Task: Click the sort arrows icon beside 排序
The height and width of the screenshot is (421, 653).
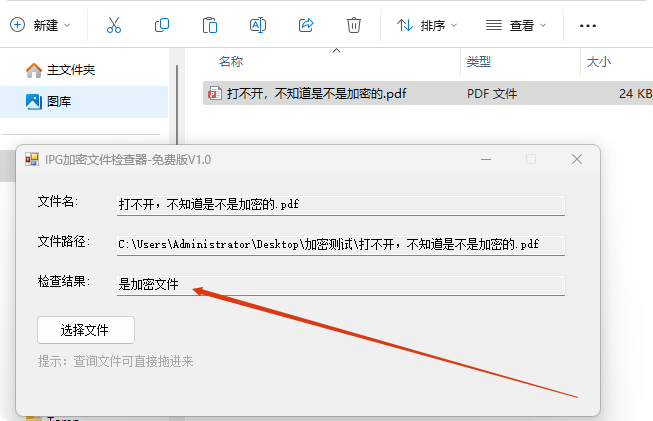Action: [404, 25]
